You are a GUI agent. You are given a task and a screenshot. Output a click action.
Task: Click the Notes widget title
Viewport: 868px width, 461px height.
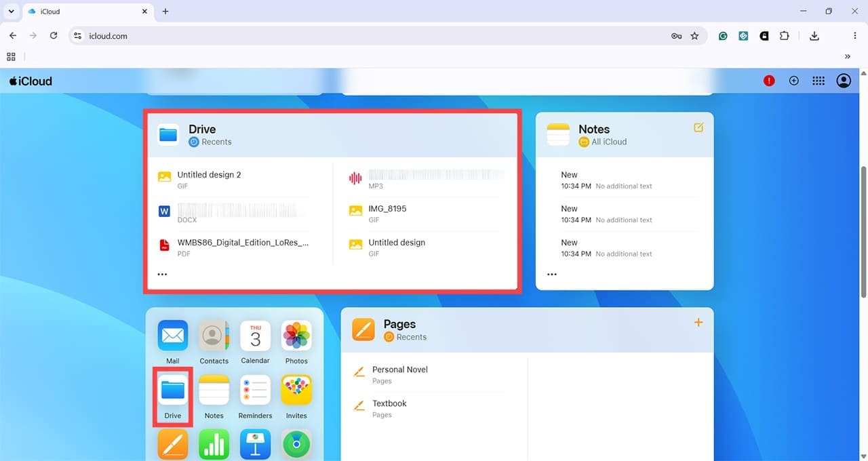(x=594, y=129)
